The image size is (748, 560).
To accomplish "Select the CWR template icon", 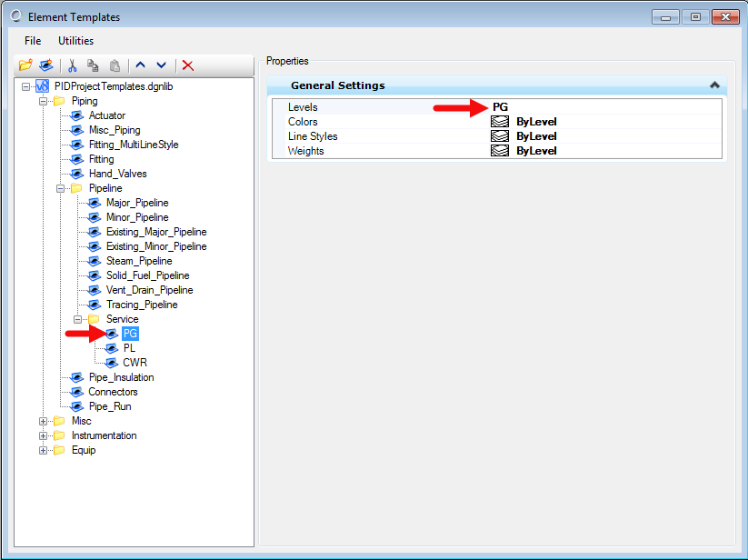I will [x=112, y=363].
